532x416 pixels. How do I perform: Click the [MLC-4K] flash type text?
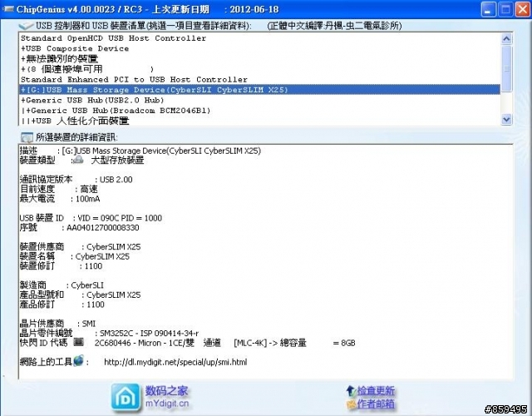click(x=250, y=343)
